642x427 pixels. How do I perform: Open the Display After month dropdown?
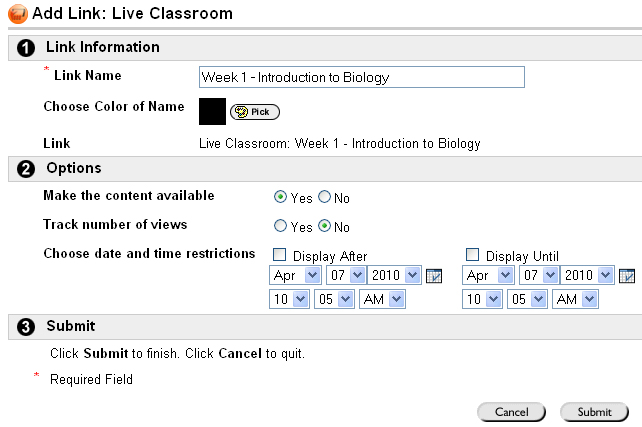coord(295,275)
